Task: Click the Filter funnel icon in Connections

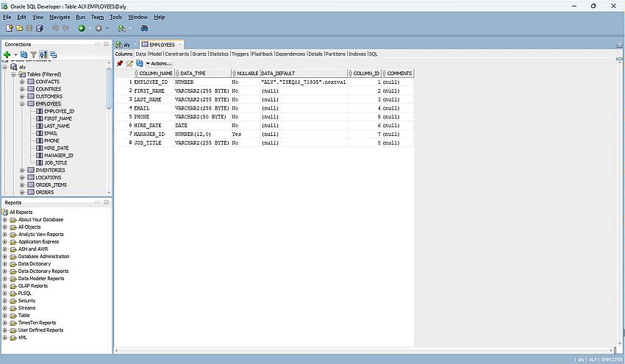Action: (33, 54)
